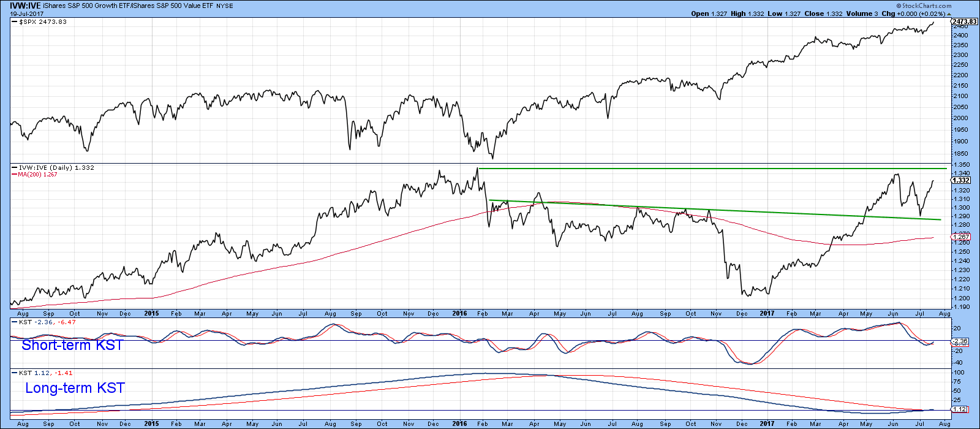Click the -2.36 short-term KST value tag
The image size is (980, 429).
pyautogui.click(x=960, y=341)
